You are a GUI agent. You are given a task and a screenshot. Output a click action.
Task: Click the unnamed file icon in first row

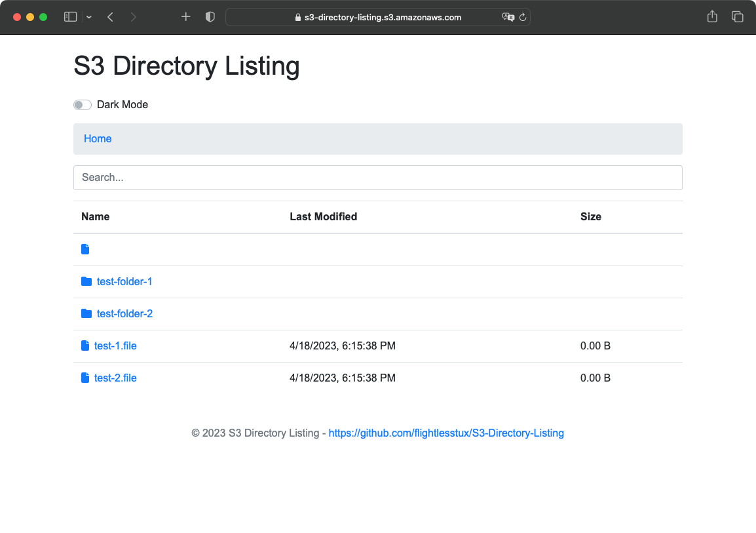[85, 249]
